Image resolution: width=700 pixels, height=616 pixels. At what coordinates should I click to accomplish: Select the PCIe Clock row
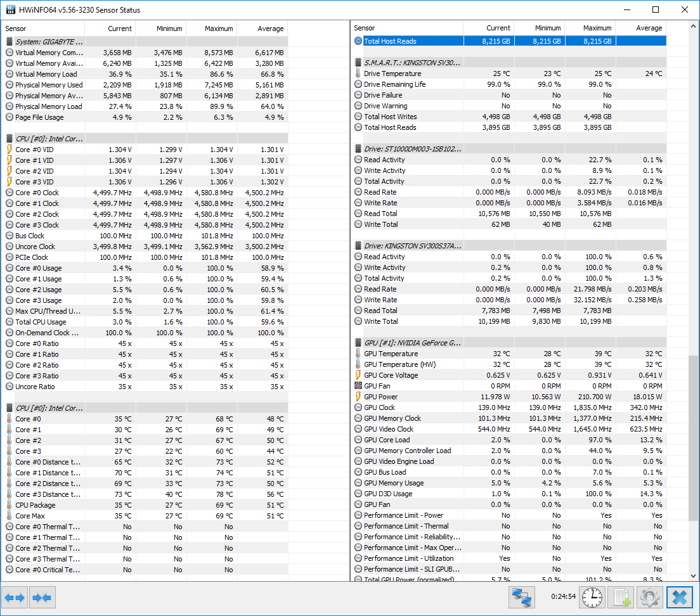click(145, 257)
